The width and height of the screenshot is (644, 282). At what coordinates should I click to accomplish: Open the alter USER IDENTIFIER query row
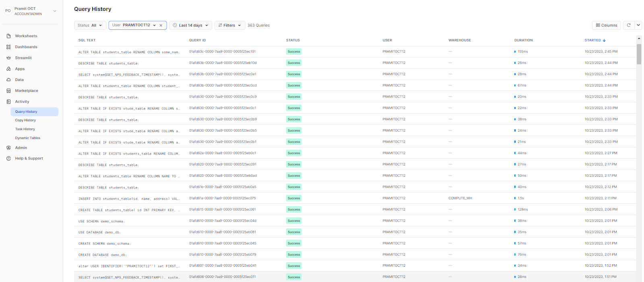point(355,266)
